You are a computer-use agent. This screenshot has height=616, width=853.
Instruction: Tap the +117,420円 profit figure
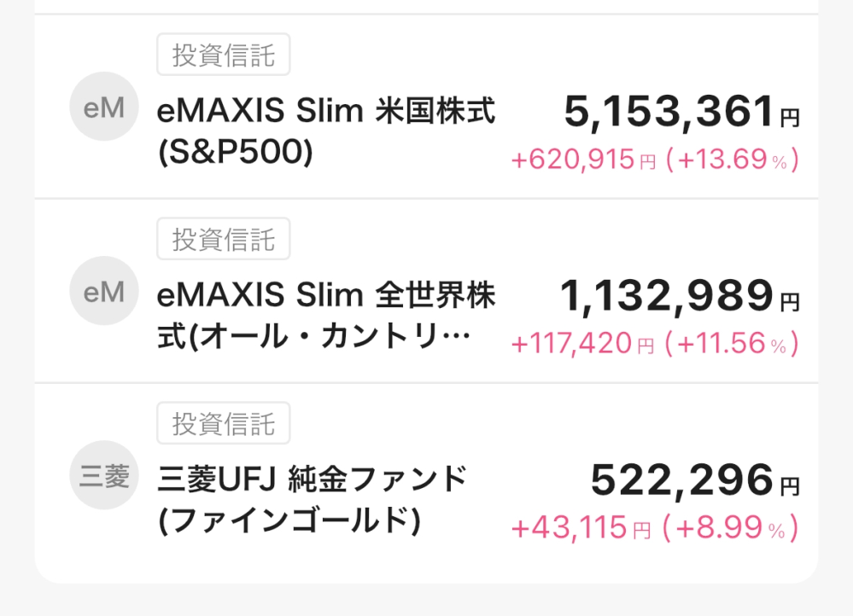tap(583, 344)
